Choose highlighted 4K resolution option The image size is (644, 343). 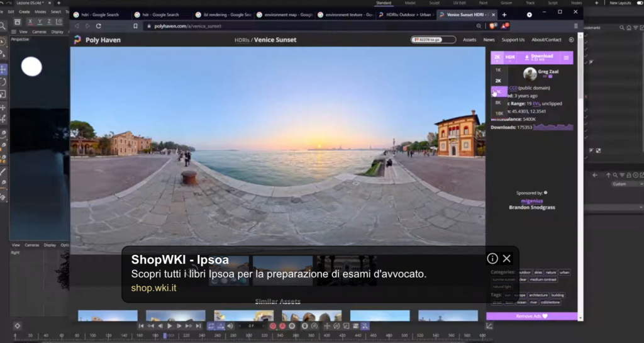499,92
